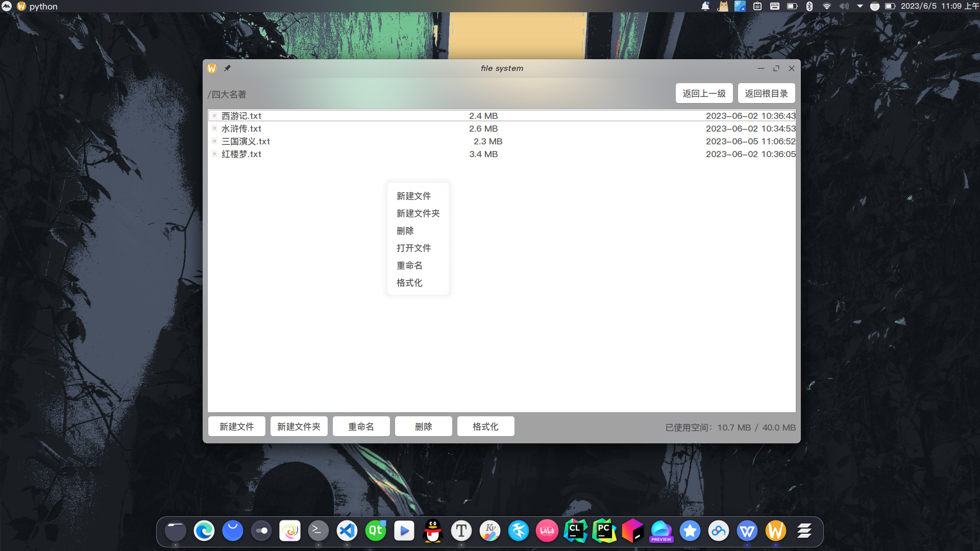The height and width of the screenshot is (551, 980).
Task: Click the bottom 格式化 button
Action: [486, 427]
